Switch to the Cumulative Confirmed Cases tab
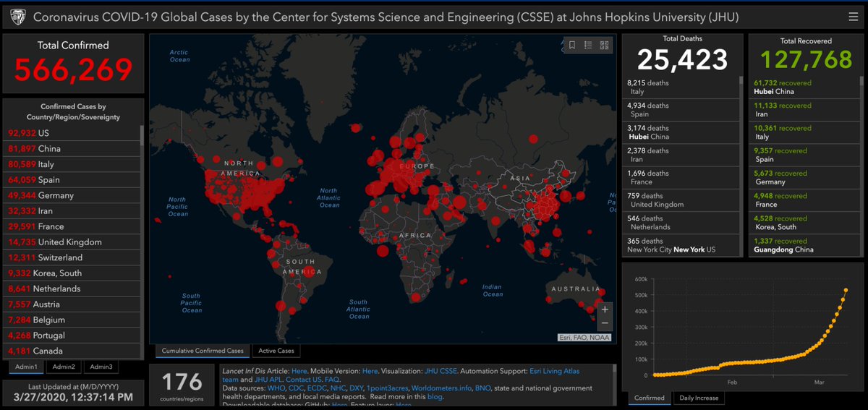 point(203,351)
